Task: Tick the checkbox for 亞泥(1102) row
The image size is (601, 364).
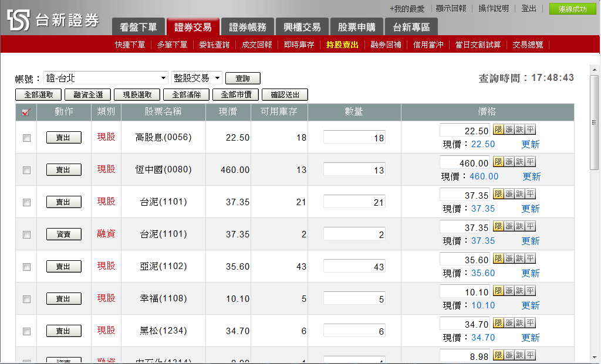Action: (26, 267)
